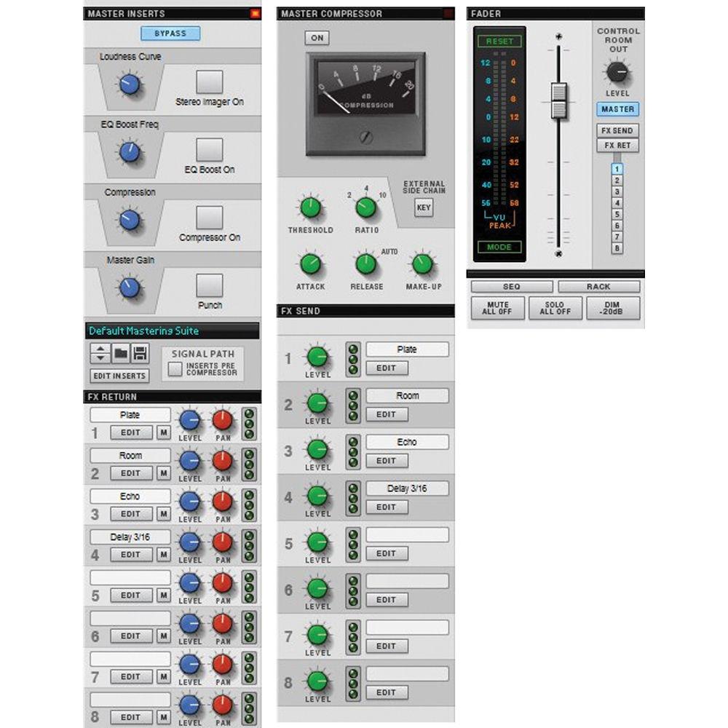The width and height of the screenshot is (728, 728).
Task: Click the master fader handle
Action: pyautogui.click(x=558, y=100)
